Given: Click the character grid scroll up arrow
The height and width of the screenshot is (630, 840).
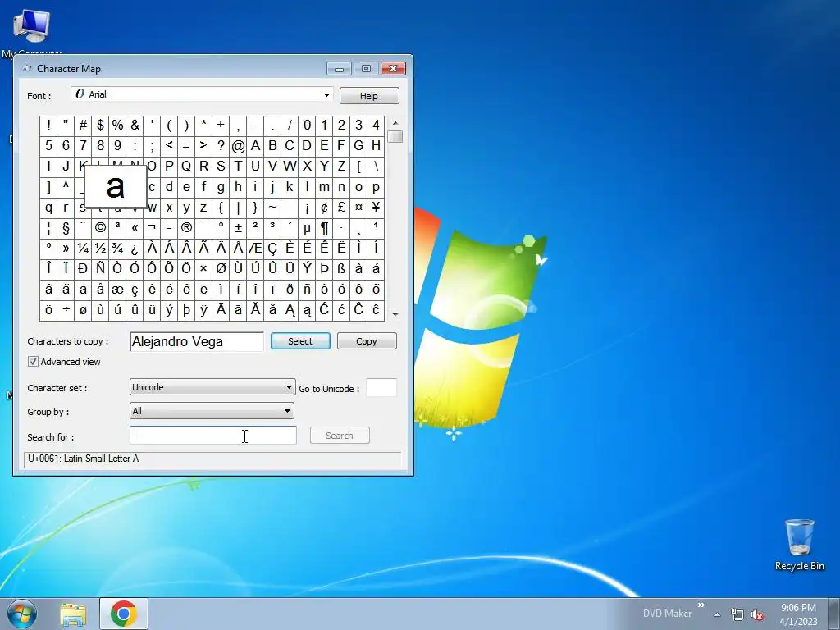Looking at the screenshot, I should tap(395, 123).
